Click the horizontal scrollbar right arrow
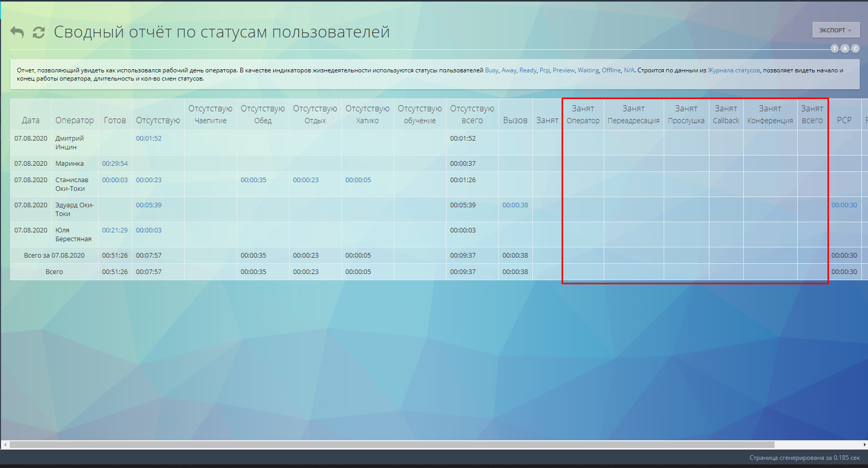868x468 pixels. [x=864, y=445]
